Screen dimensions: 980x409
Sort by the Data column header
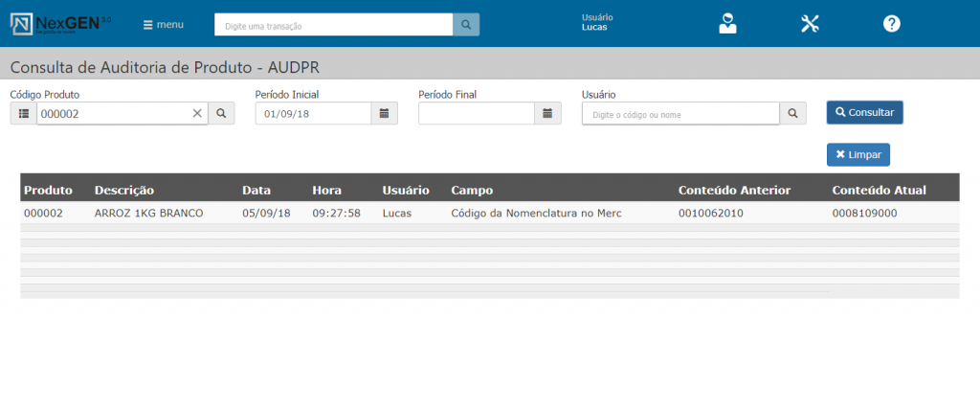[x=256, y=190]
